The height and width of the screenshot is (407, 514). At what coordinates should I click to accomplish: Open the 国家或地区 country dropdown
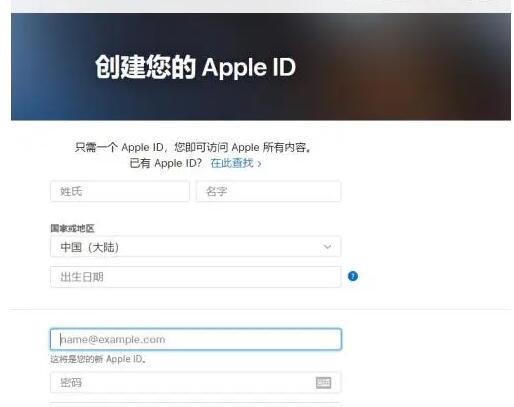(x=196, y=247)
